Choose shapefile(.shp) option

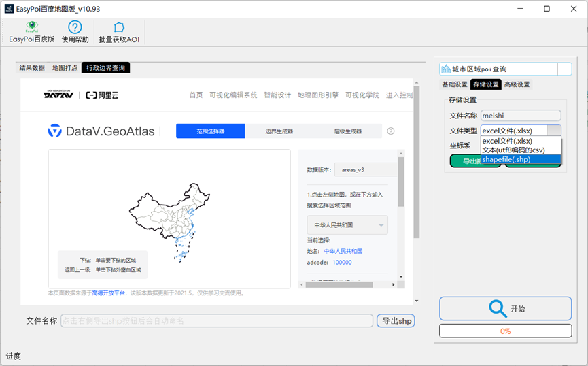[x=521, y=159]
